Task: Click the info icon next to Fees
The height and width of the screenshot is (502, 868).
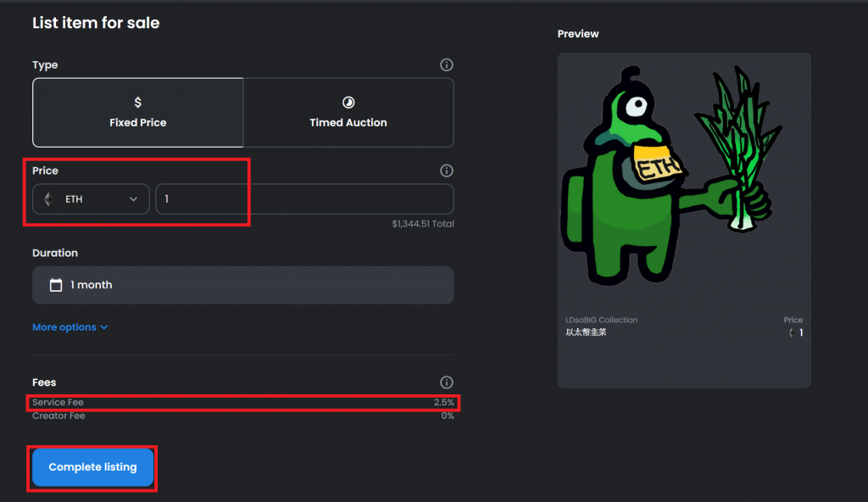Action: (x=446, y=382)
